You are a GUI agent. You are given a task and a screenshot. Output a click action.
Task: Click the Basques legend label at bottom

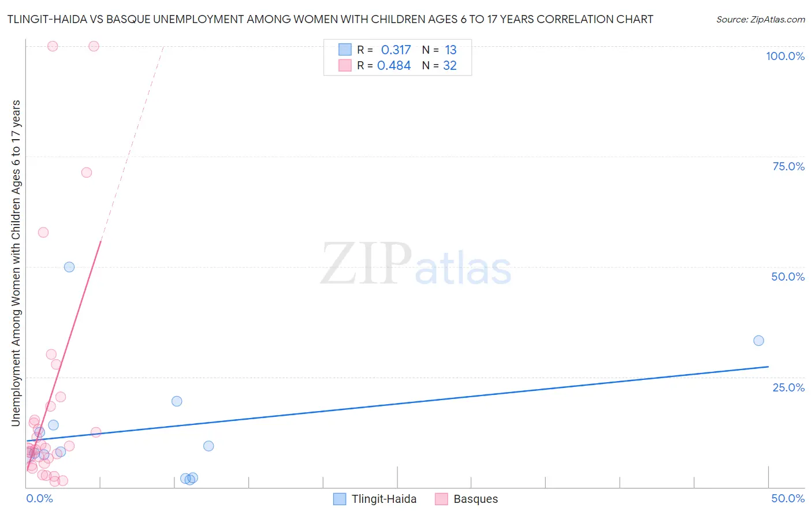click(x=475, y=499)
